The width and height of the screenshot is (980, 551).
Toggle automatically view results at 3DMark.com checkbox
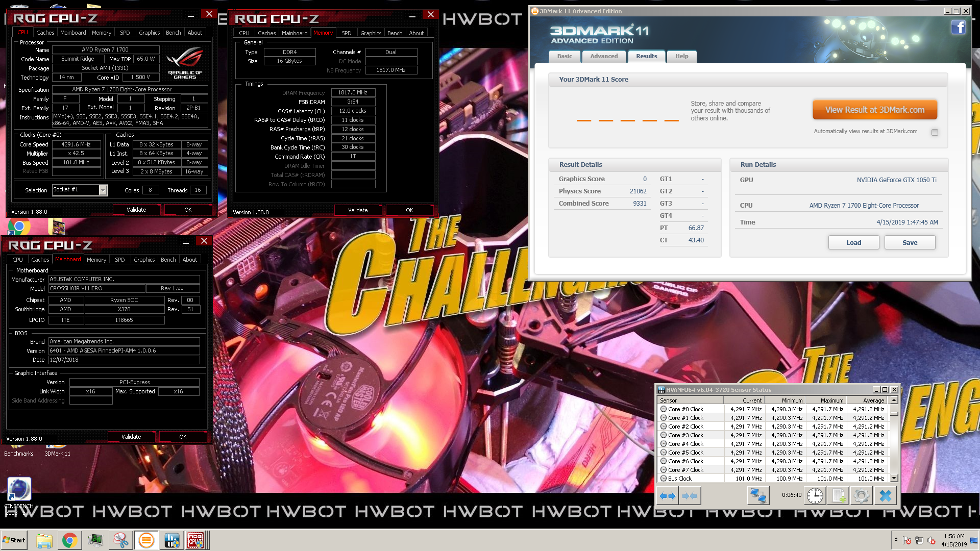coord(935,132)
